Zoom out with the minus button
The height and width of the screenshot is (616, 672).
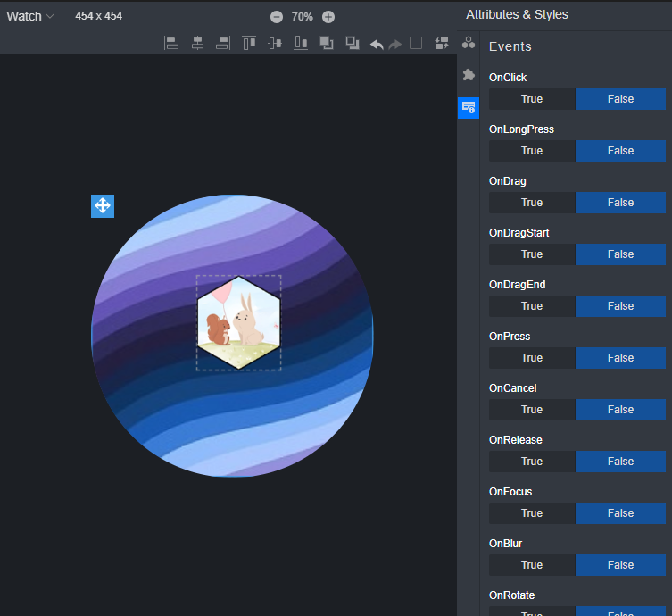(277, 17)
